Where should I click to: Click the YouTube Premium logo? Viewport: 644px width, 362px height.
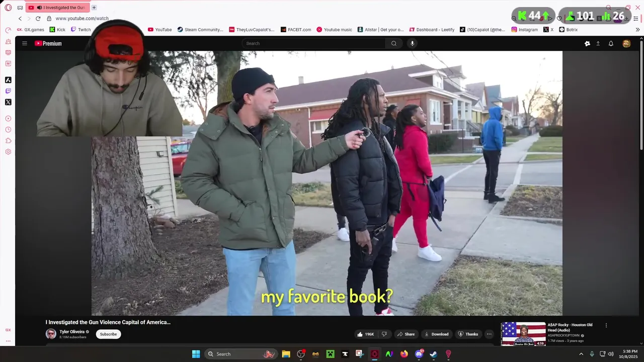[48, 43]
